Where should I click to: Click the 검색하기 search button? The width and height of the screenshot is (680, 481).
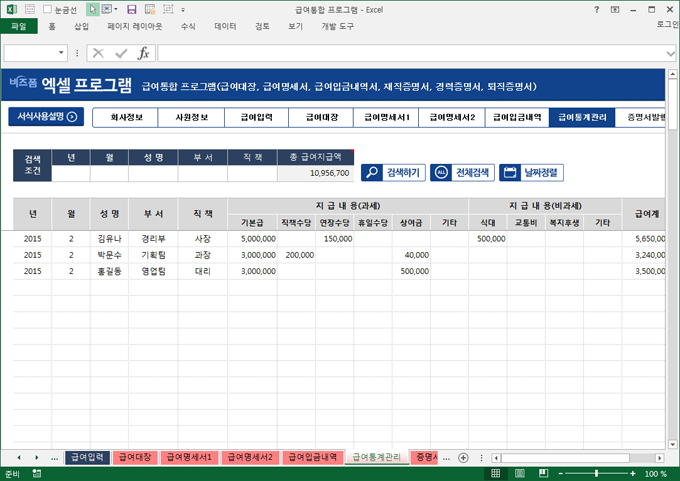point(392,172)
